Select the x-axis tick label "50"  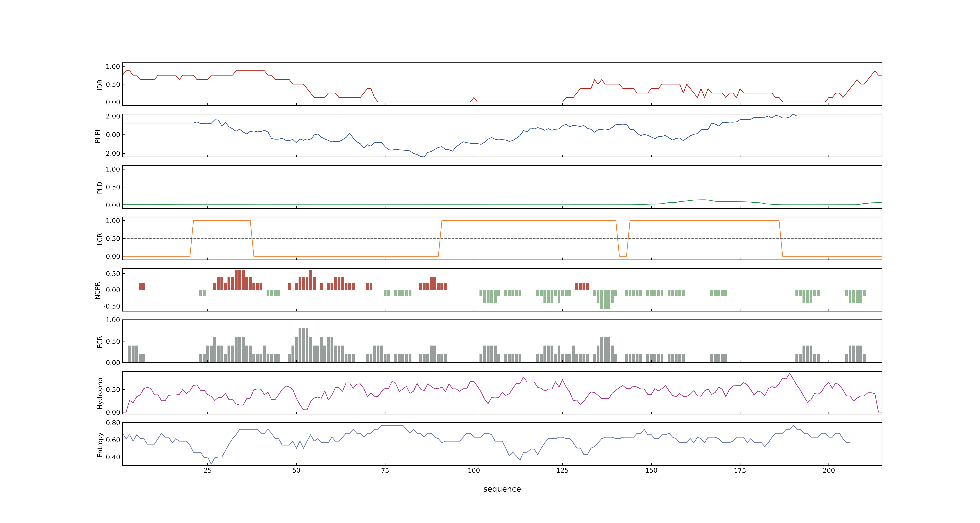pyautogui.click(x=296, y=470)
